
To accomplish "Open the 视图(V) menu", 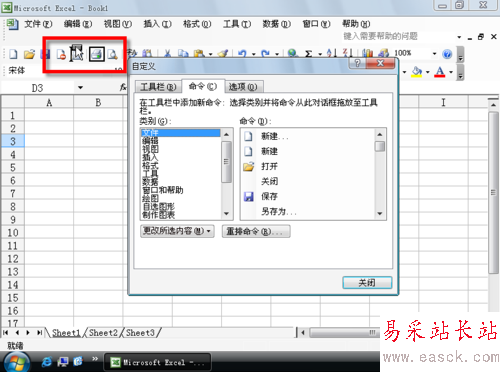I will pyautogui.click(x=118, y=24).
